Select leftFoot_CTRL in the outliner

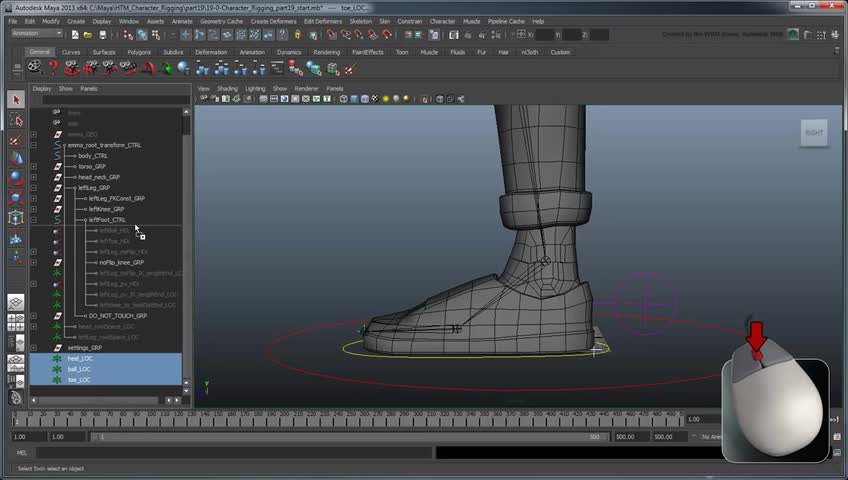click(x=107, y=220)
